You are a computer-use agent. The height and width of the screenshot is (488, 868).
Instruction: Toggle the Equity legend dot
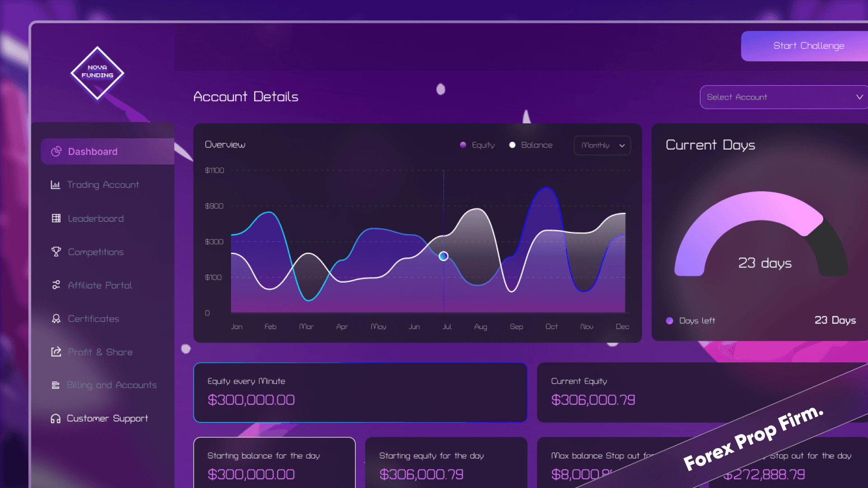point(463,145)
